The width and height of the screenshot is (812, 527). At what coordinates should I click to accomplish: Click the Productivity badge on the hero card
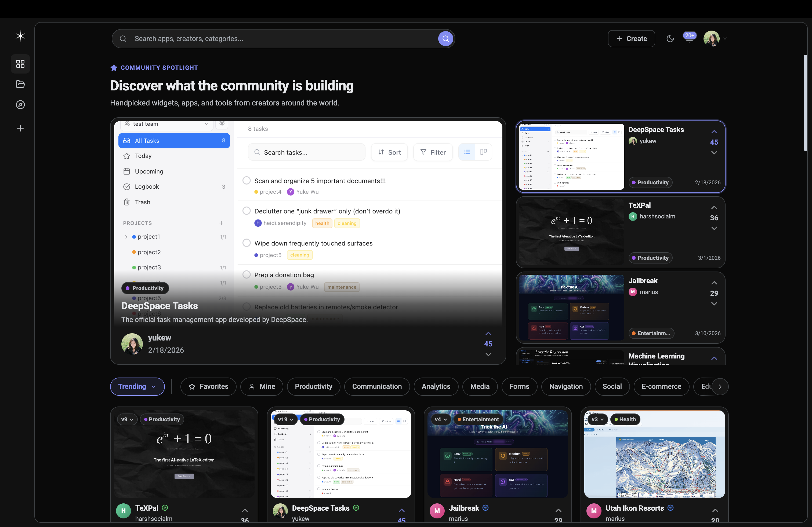click(145, 288)
